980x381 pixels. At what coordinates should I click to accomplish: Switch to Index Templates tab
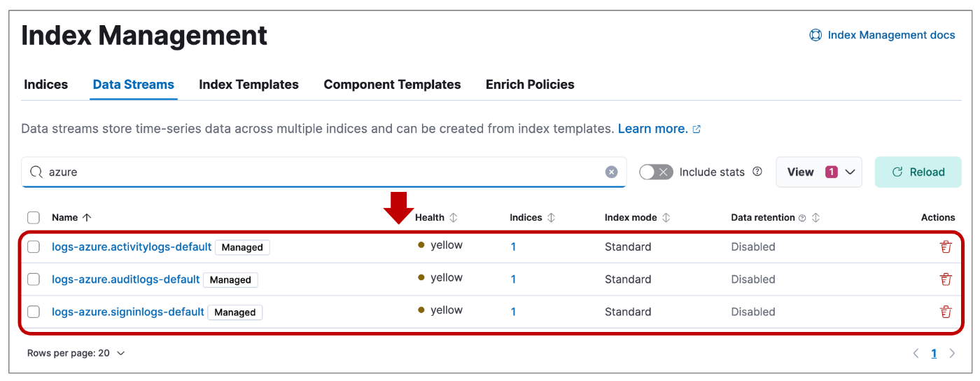coord(248,85)
